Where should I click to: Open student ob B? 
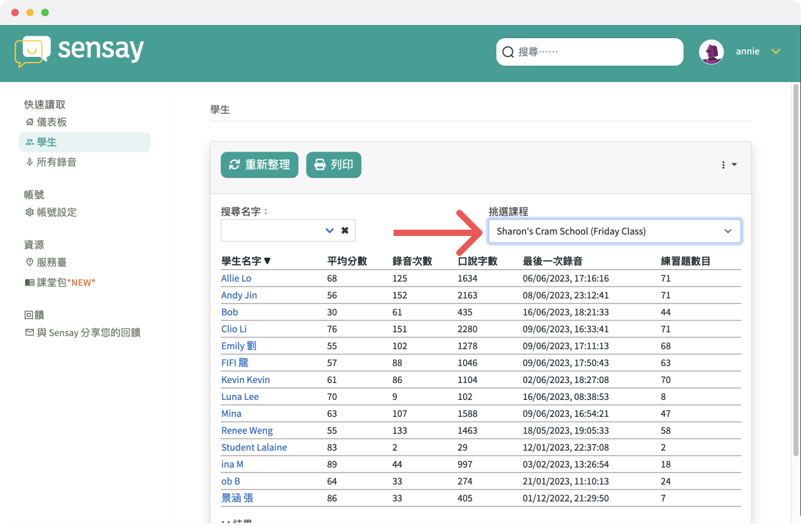(230, 481)
